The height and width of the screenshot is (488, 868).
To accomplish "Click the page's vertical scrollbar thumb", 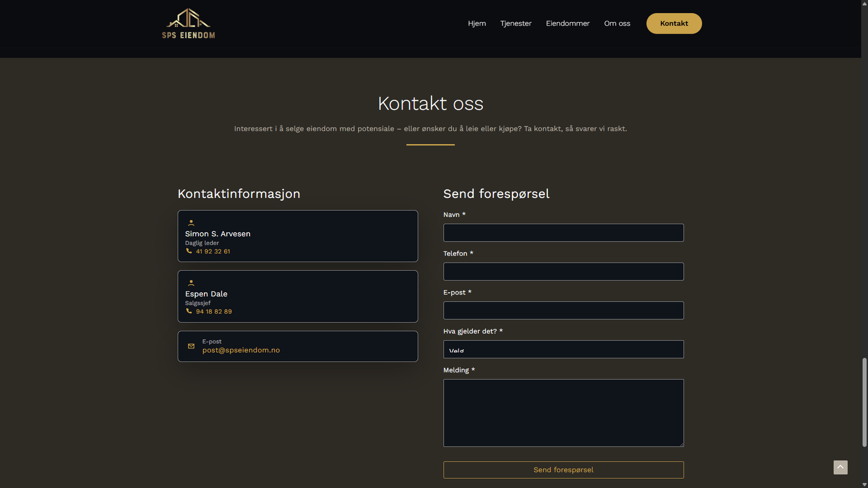I will [864, 402].
